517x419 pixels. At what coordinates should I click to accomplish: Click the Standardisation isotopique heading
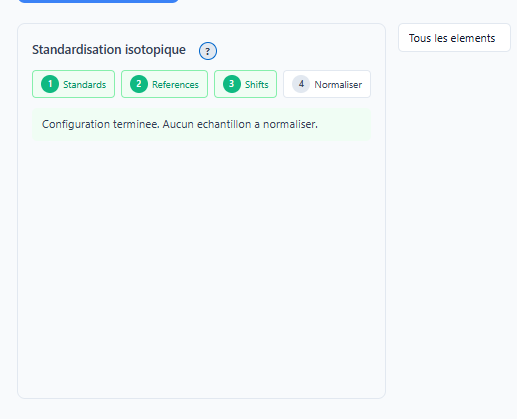point(109,50)
